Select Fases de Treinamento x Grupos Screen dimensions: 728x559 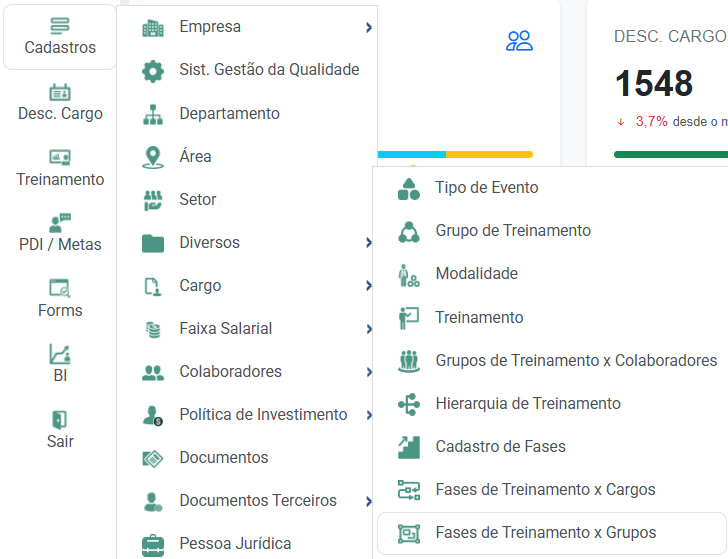coord(552,533)
